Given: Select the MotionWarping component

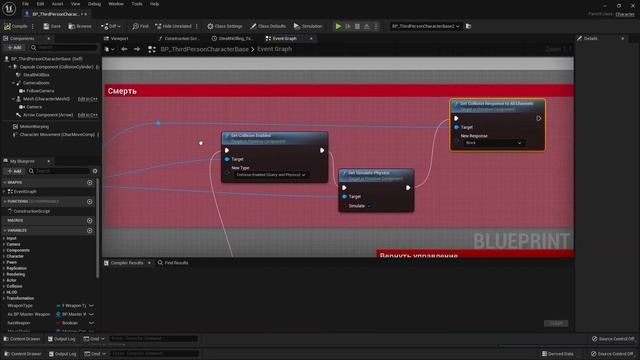Looking at the screenshot, I should point(33,127).
